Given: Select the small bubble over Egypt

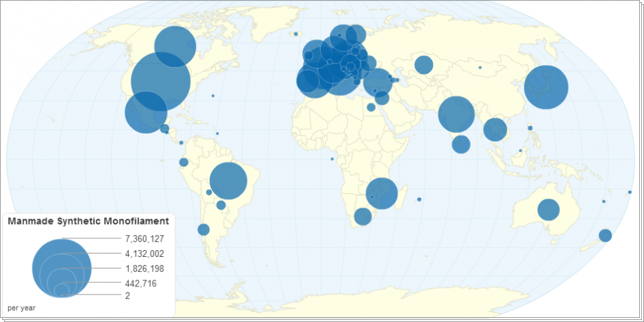Looking at the screenshot, I should 371,107.
